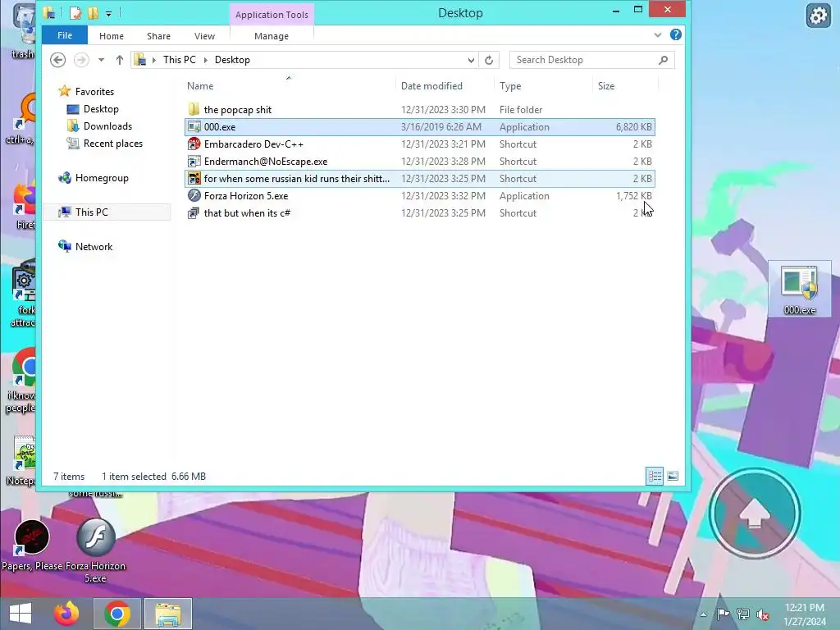Expand the This PC breadcrumb arrow
The height and width of the screenshot is (630, 840).
[205, 60]
